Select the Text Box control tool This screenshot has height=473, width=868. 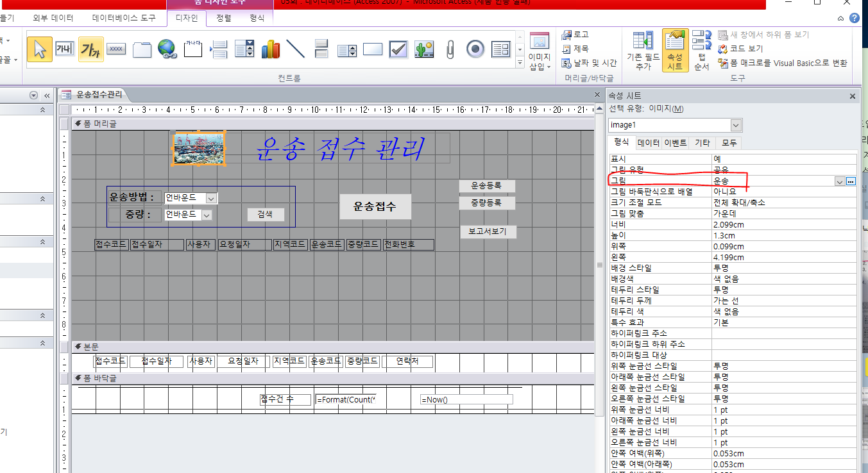click(x=64, y=49)
